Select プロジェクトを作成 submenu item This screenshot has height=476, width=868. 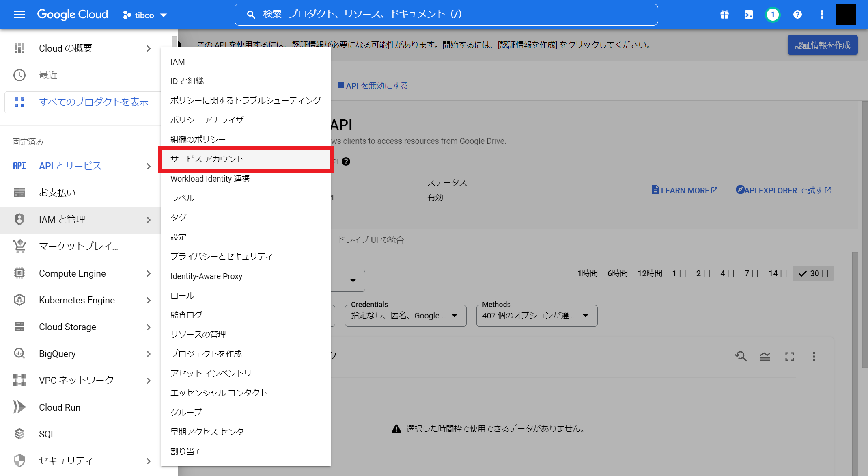point(246,354)
